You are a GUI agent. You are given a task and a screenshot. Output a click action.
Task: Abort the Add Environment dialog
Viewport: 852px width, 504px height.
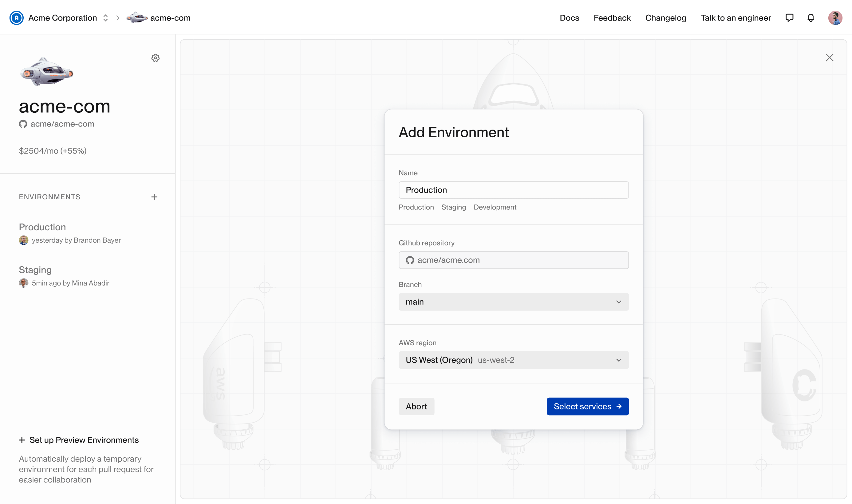(416, 406)
